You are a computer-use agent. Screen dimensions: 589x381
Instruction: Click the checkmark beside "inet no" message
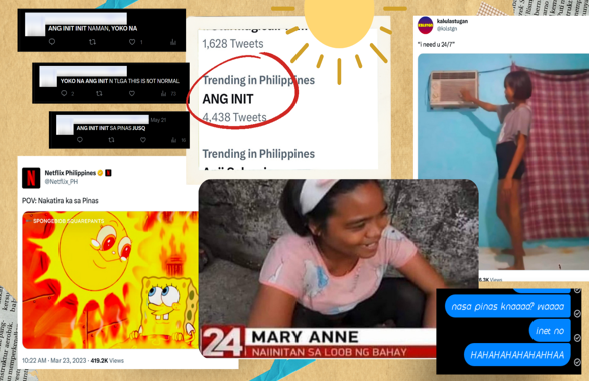(577, 338)
